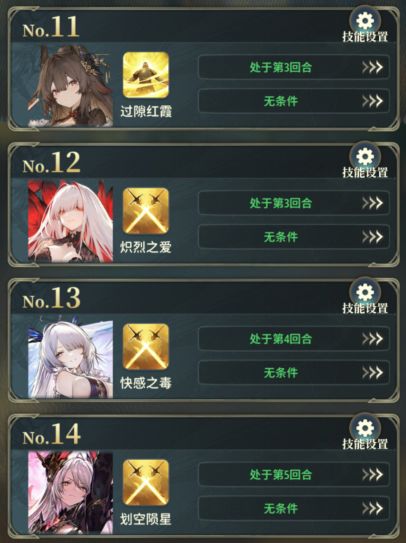
Task: Expand No.14 处于第5回合 condition
Action: tap(294, 474)
